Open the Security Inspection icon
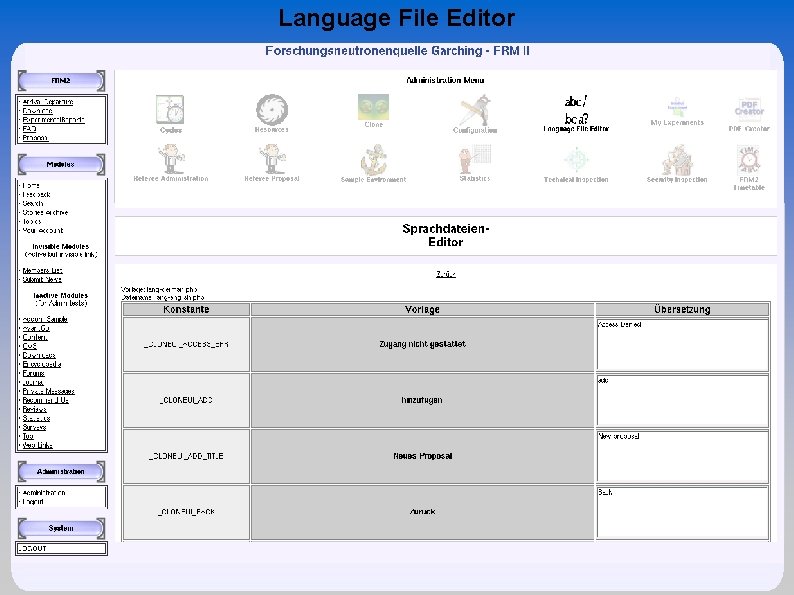This screenshot has width=794, height=595. (677, 160)
